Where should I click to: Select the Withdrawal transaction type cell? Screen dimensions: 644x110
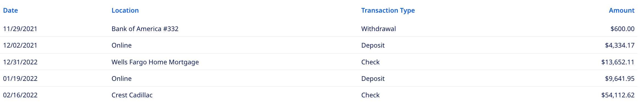(378, 29)
